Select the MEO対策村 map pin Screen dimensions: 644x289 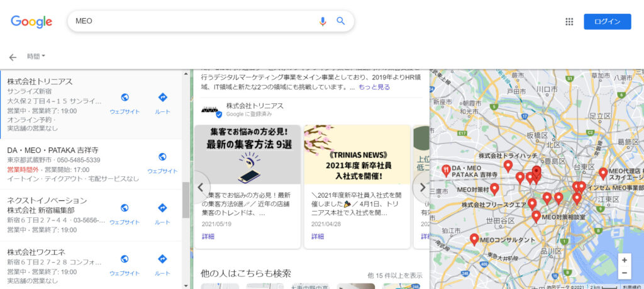click(494, 189)
